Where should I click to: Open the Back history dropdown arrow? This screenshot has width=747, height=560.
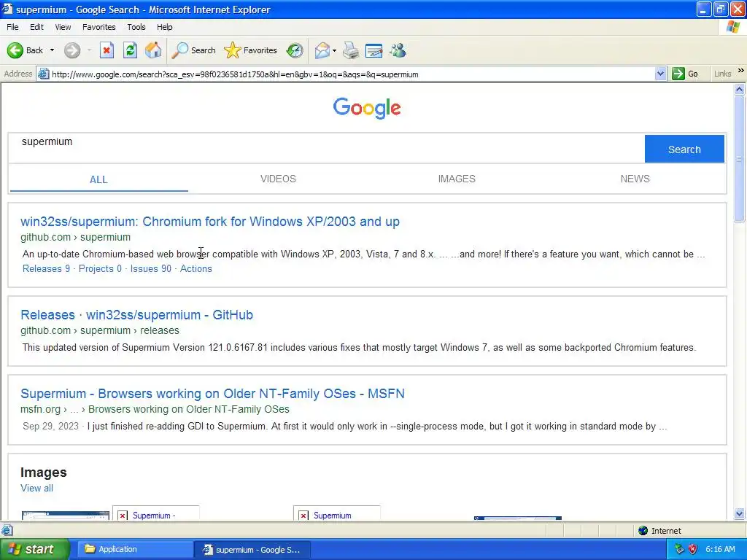point(52,50)
